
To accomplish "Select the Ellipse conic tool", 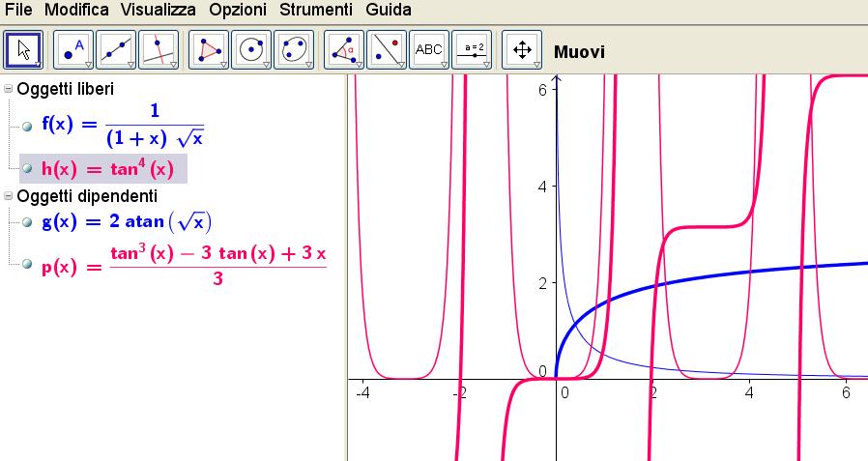I will [294, 50].
